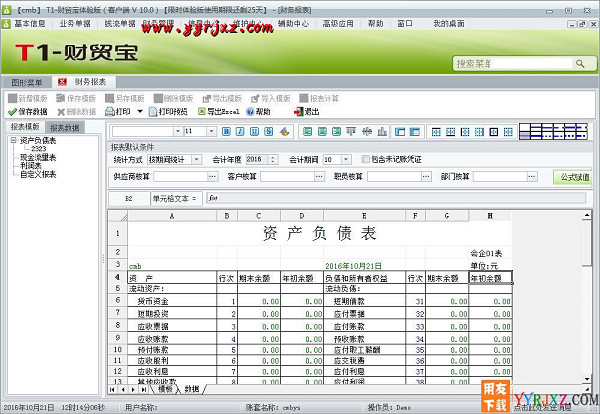
Task: Align cell text right
Action: (336, 132)
